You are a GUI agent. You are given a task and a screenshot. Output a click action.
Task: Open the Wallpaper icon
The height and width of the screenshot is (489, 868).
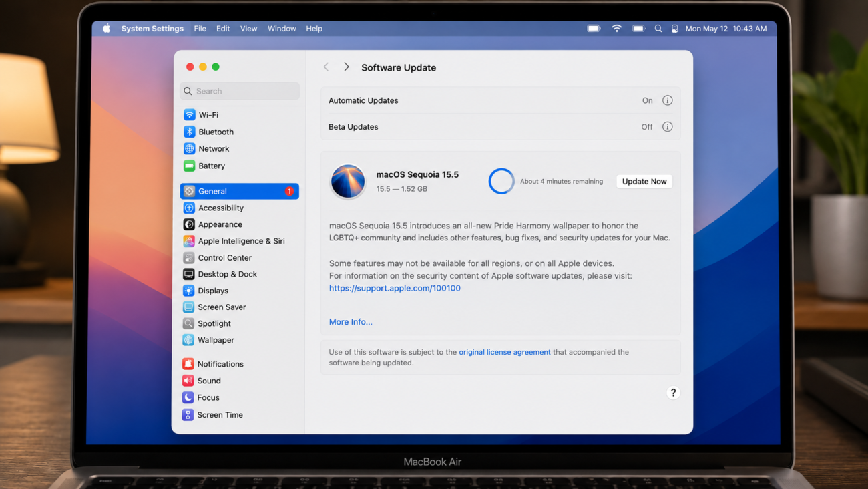[189, 340]
